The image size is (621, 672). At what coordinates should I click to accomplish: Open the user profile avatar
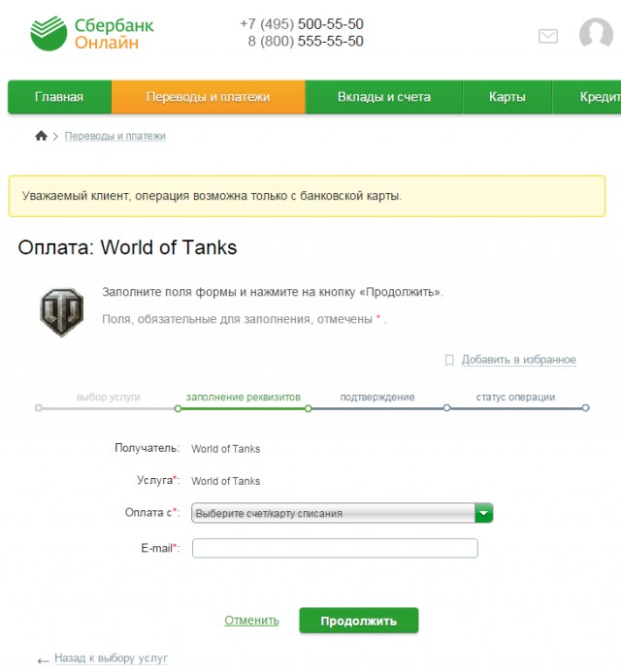point(595,34)
